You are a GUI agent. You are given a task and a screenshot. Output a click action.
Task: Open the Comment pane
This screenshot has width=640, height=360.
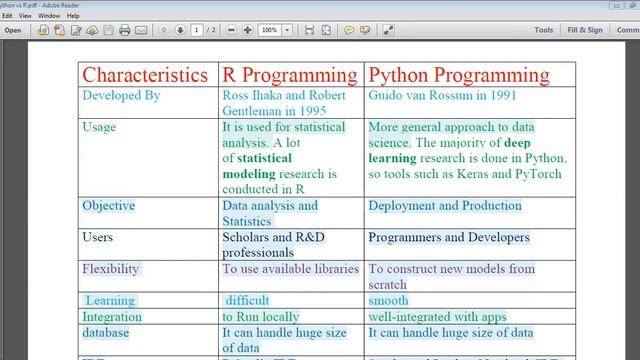pyautogui.click(x=628, y=30)
